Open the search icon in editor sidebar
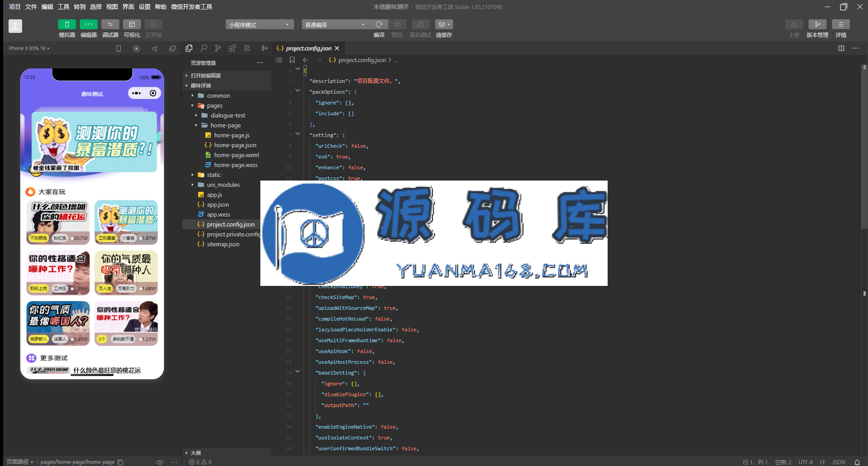Screen dimensions: 868x466 204,48
